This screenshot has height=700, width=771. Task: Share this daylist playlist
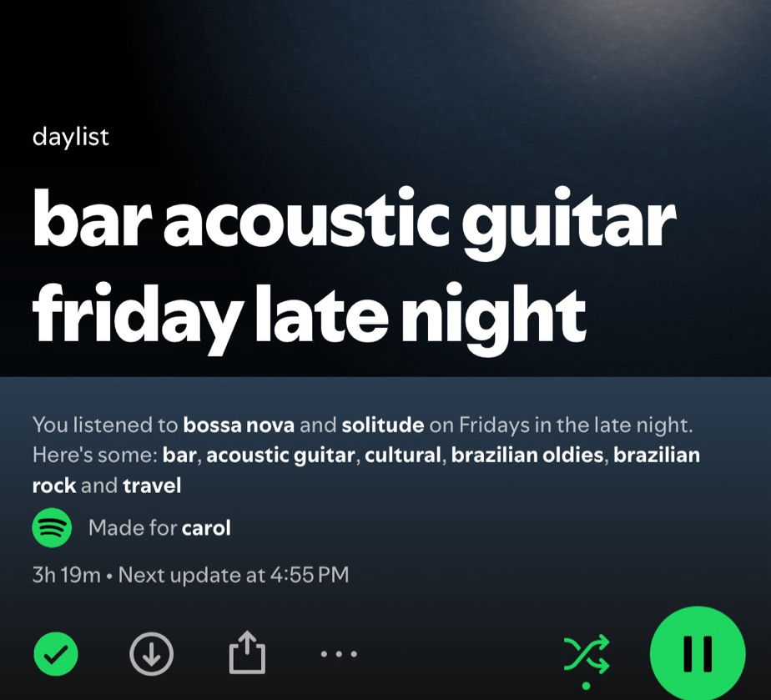pyautogui.click(x=247, y=652)
